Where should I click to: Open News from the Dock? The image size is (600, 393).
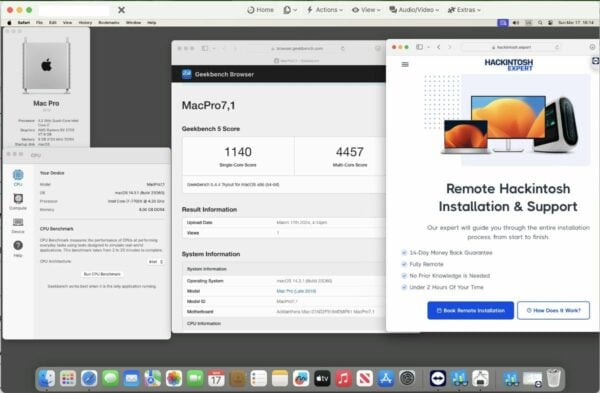click(364, 378)
